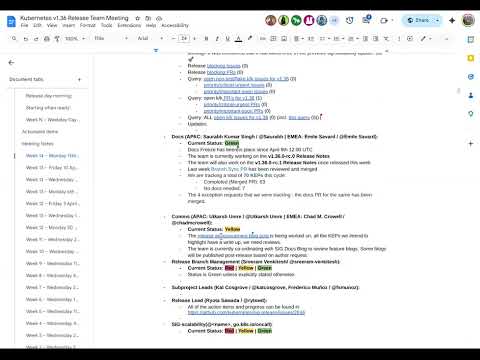Jump to 'Week 9' outline entry
The width and height of the screenshot is (480, 360).
pos(52,263)
